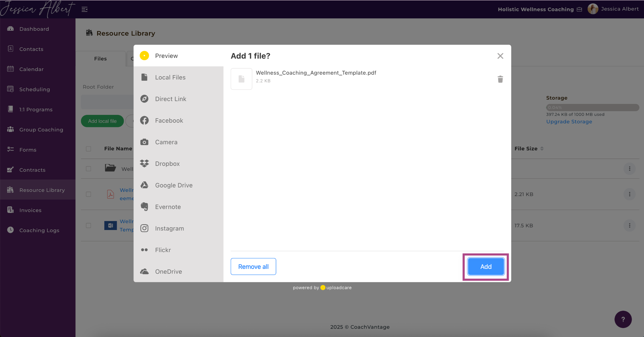
Task: Collapse the sidebar using the hamburger icon
Action: pos(84,9)
